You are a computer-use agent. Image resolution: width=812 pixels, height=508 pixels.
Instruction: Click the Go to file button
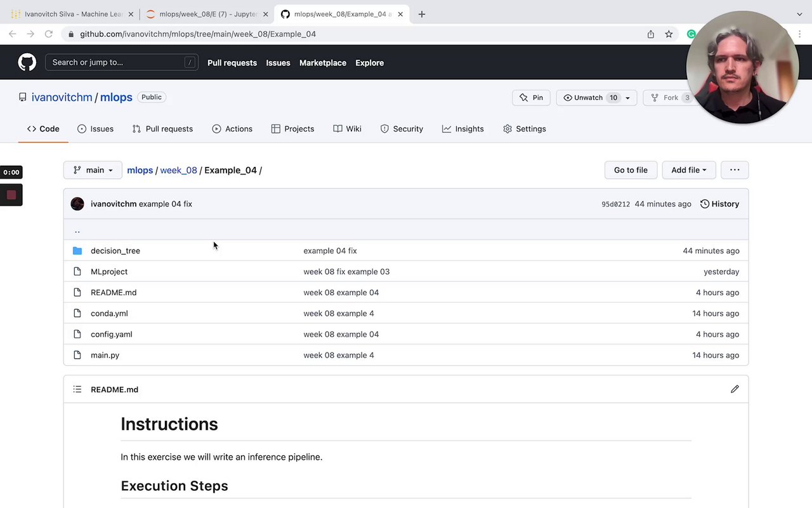631,170
